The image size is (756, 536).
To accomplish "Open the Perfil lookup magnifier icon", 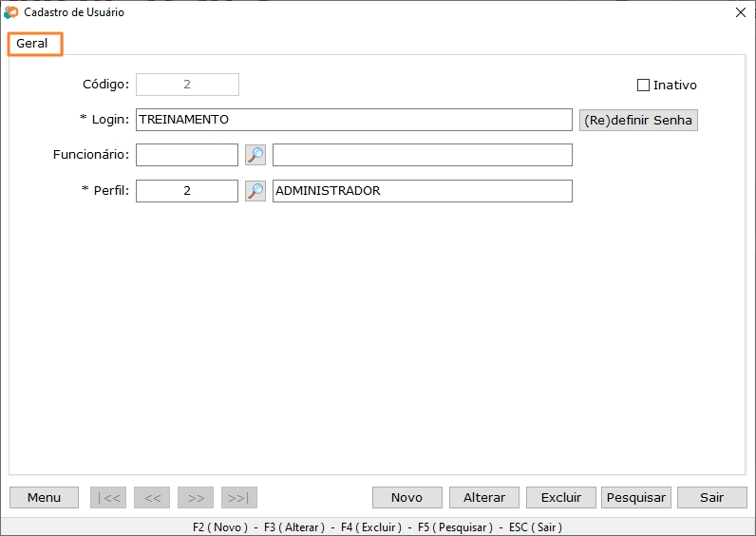I will click(255, 191).
